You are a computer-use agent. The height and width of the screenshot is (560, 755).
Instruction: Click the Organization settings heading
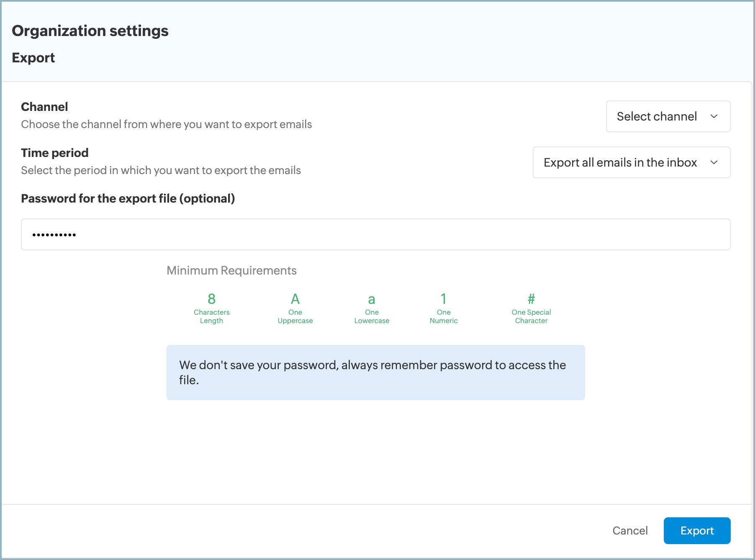pyautogui.click(x=90, y=31)
